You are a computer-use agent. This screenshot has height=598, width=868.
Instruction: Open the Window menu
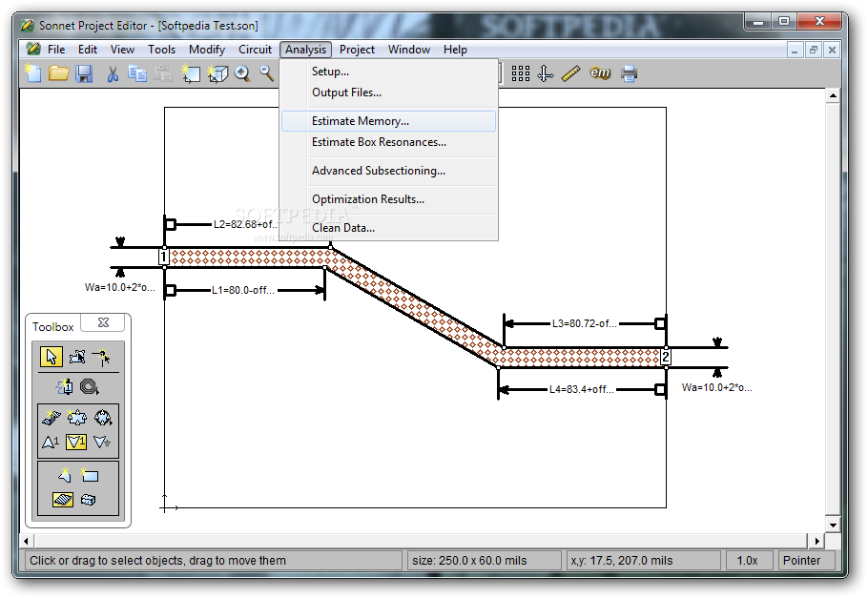coord(409,50)
